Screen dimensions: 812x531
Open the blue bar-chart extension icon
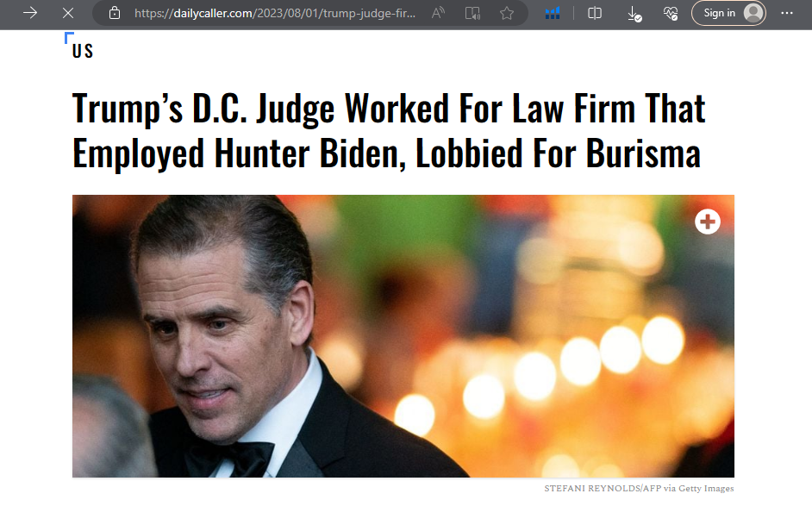coord(552,13)
